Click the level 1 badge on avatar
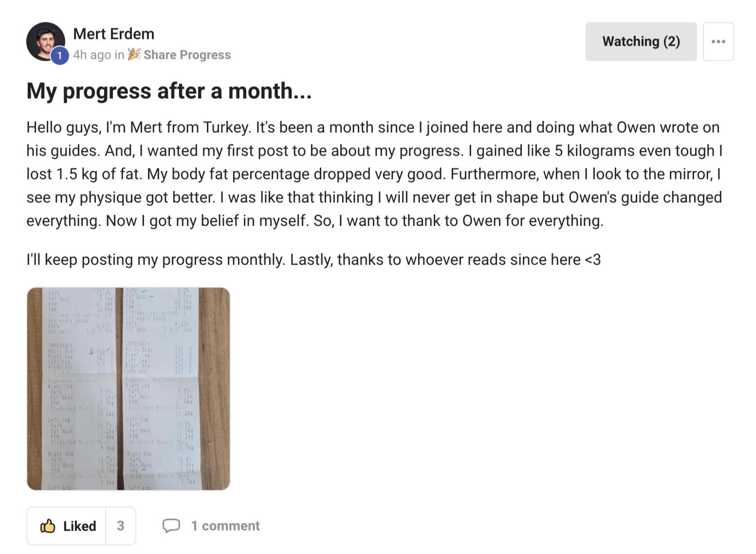This screenshot has width=756, height=554. click(x=59, y=56)
